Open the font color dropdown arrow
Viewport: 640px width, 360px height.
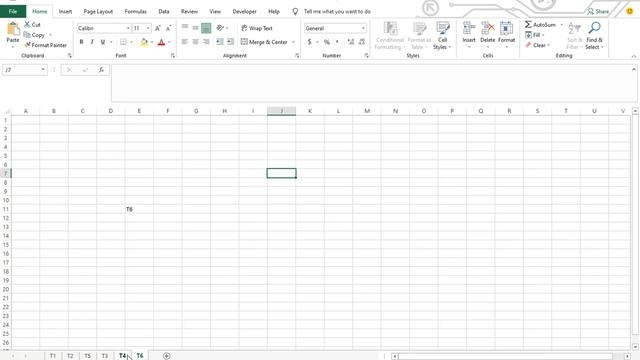pyautogui.click(x=169, y=42)
